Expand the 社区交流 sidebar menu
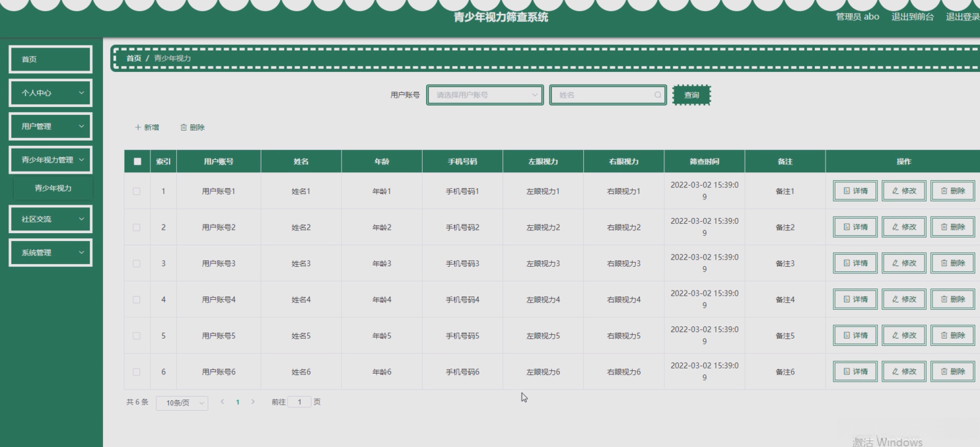Screen dimensions: 980x447 tap(50, 219)
